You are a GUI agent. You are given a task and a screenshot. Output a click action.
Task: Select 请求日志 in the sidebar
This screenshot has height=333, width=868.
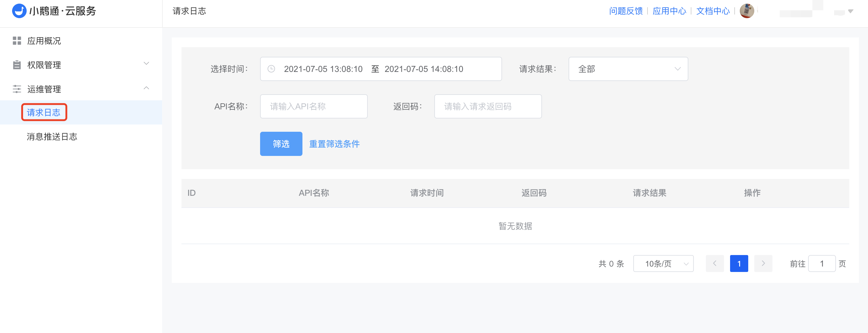point(44,112)
